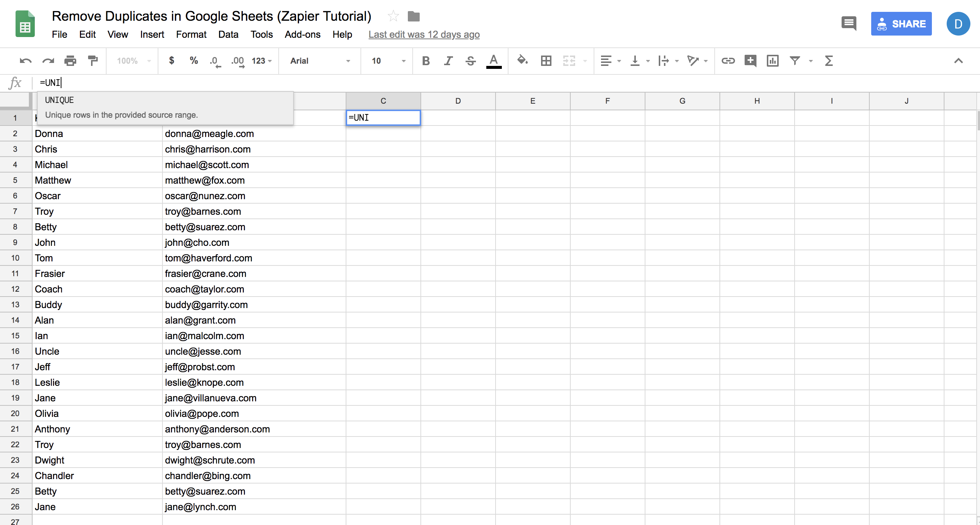Click cell jane@lynch.com
Image resolution: width=980 pixels, height=525 pixels.
(254, 507)
